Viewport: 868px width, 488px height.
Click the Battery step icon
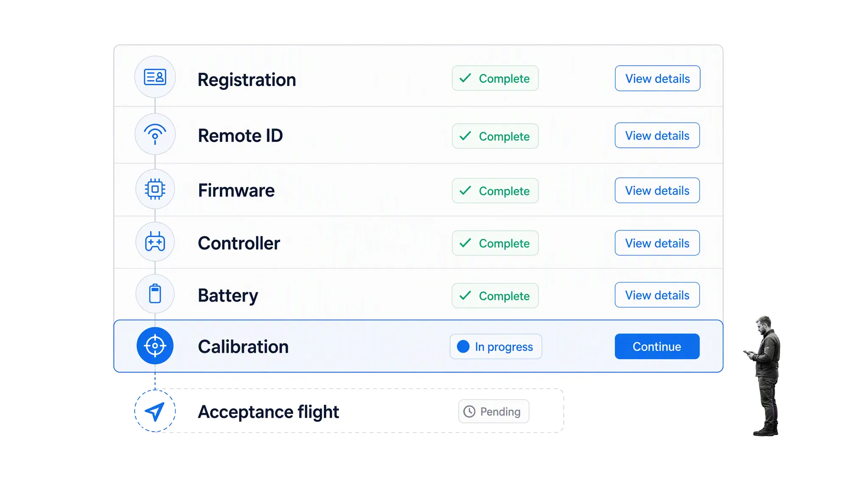155,294
